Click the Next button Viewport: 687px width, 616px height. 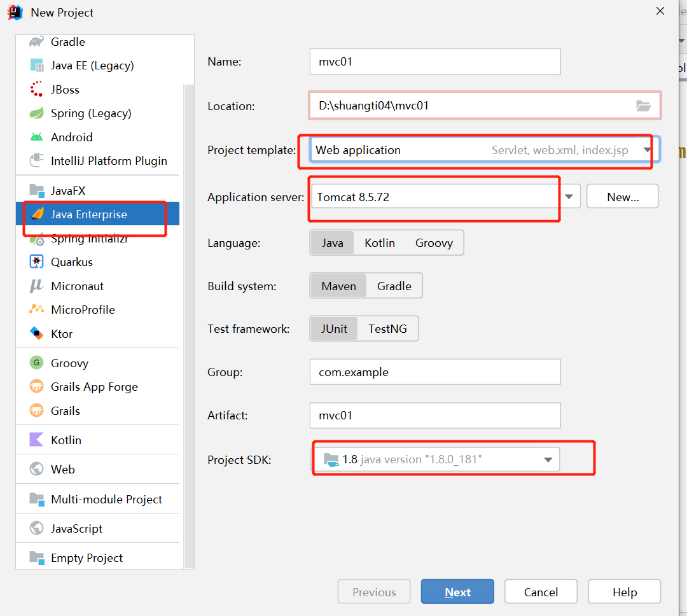click(457, 592)
